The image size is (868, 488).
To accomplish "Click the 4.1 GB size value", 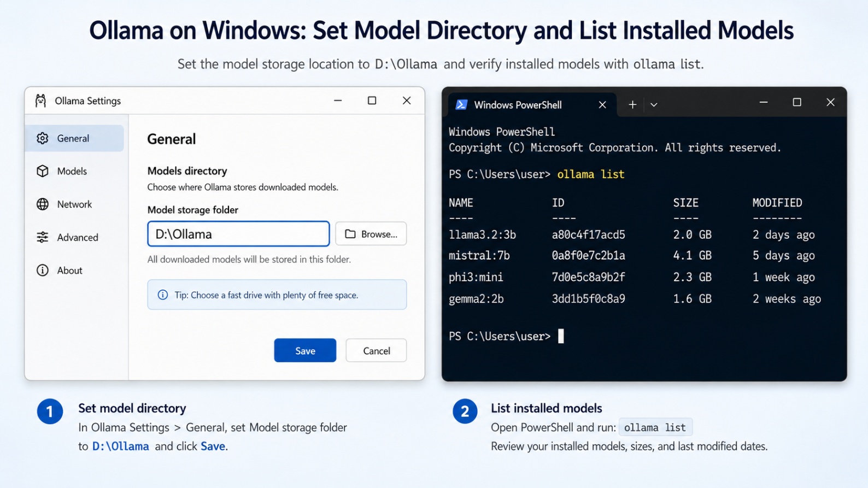I will [693, 255].
